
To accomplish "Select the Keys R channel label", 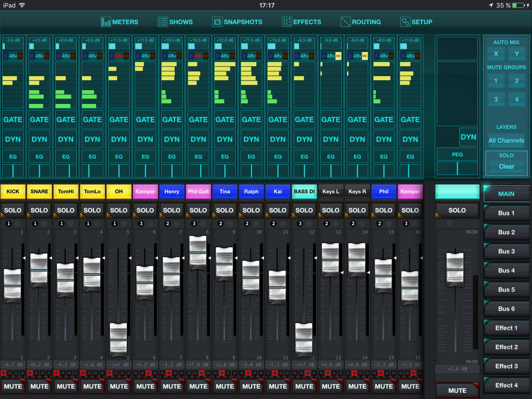I will (357, 192).
